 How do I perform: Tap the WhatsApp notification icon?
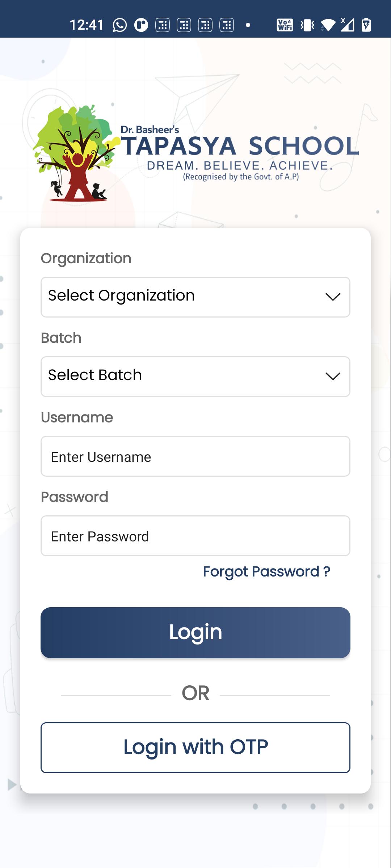click(x=120, y=25)
